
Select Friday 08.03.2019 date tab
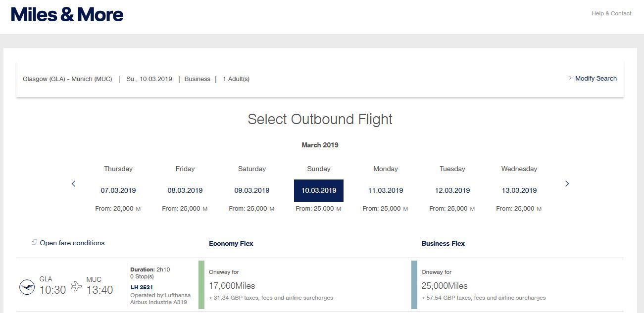185,190
